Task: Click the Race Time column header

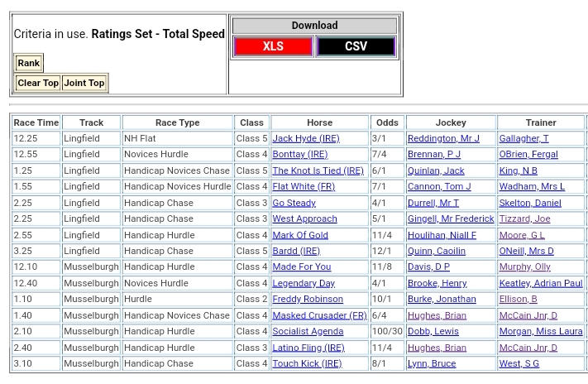Action: point(36,122)
